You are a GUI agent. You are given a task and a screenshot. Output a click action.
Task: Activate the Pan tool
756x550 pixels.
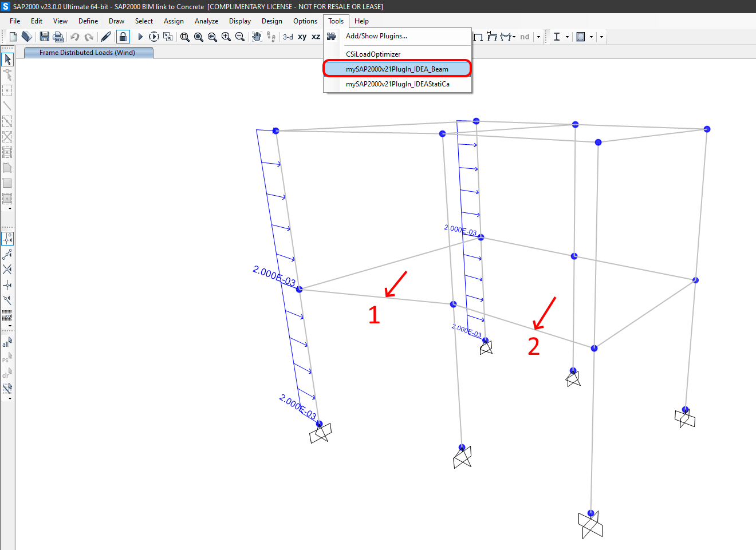tap(256, 37)
